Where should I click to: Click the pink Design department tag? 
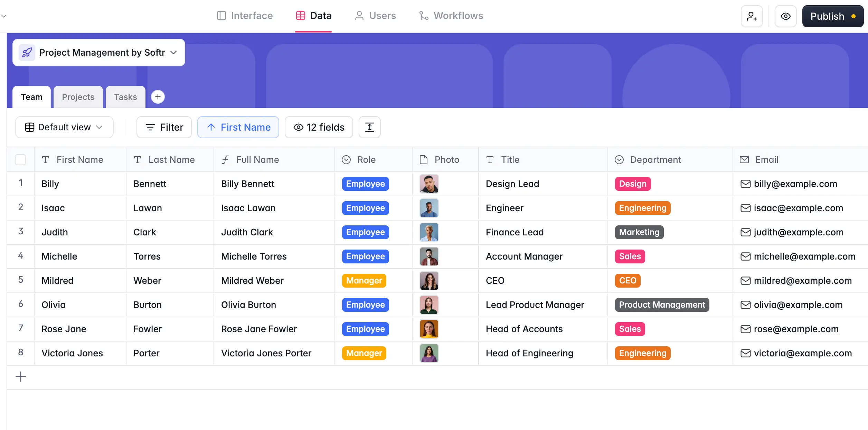pos(632,184)
